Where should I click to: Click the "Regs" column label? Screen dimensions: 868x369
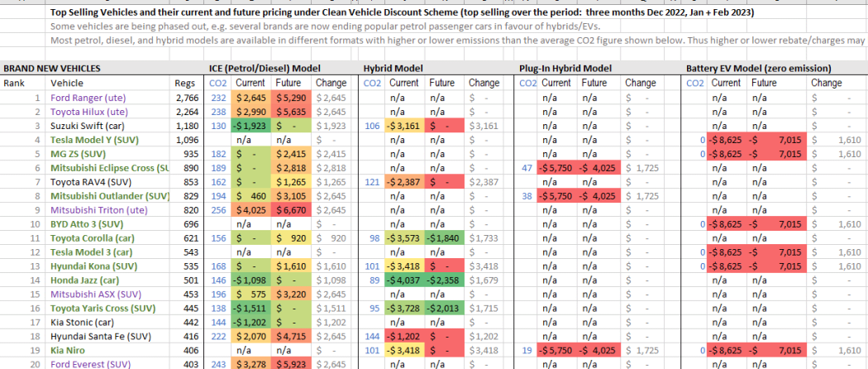(x=184, y=83)
